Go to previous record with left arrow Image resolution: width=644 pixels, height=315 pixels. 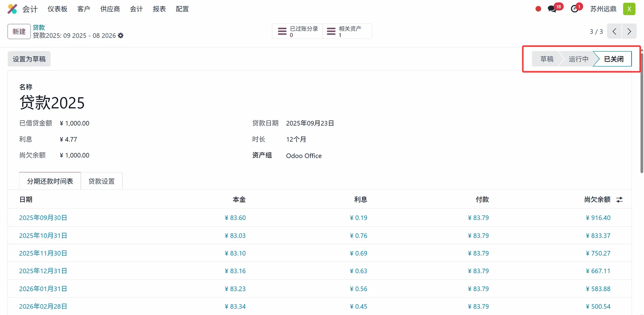tap(614, 32)
